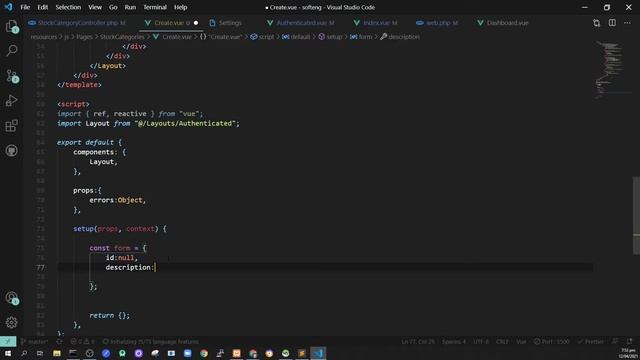Viewport: 640px width, 360px height.
Task: Click the 'errors:Object,' code line
Action: (118, 200)
